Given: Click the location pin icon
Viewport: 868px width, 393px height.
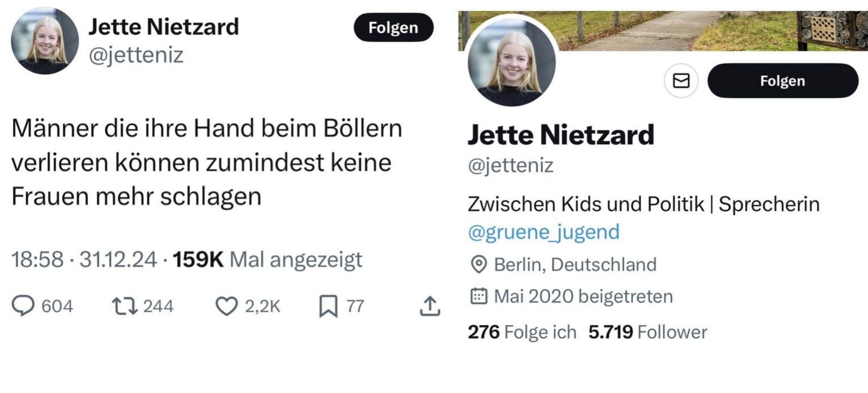Looking at the screenshot, I should click(x=478, y=264).
